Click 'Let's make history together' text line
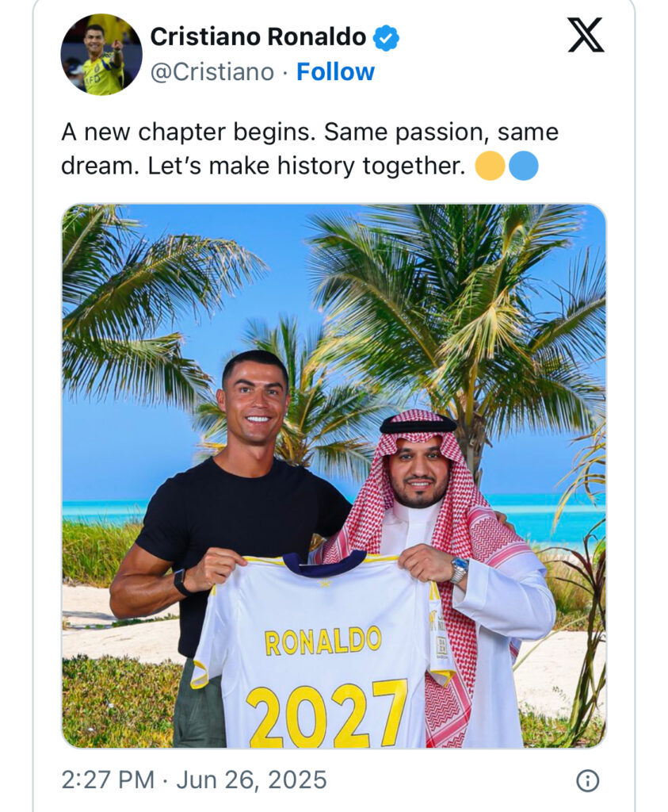Image resolution: width=668 pixels, height=812 pixels. [305, 167]
